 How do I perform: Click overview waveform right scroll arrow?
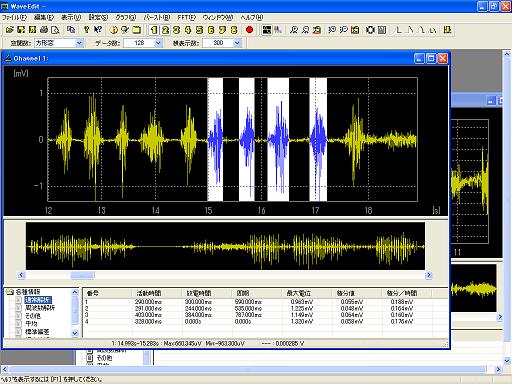click(429, 275)
